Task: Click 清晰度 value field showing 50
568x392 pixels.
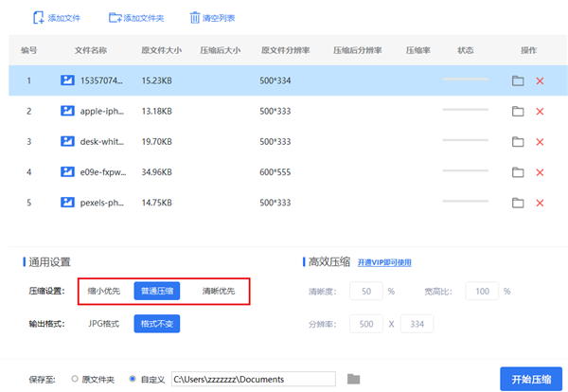Action: 366,291
